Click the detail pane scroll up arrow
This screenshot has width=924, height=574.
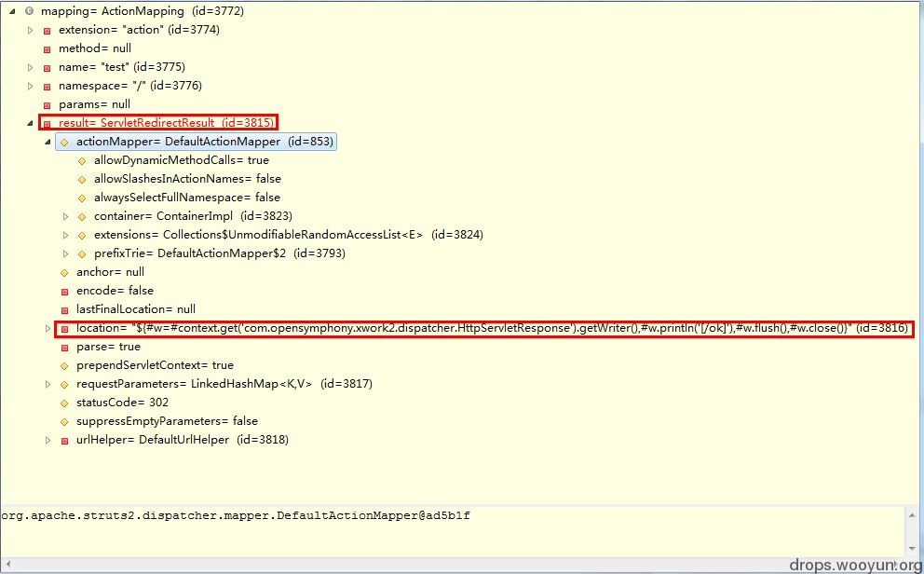pos(912,515)
